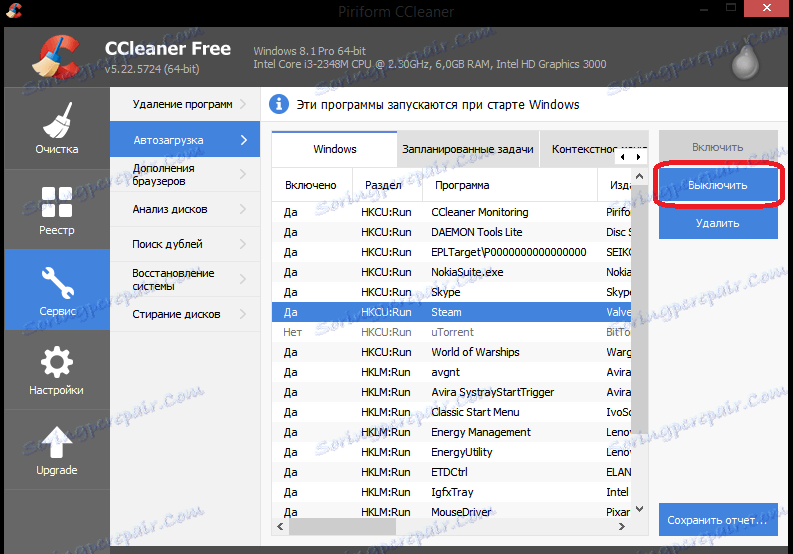The height and width of the screenshot is (554, 793).
Task: Select the disabled uTorrent row
Action: [452, 332]
